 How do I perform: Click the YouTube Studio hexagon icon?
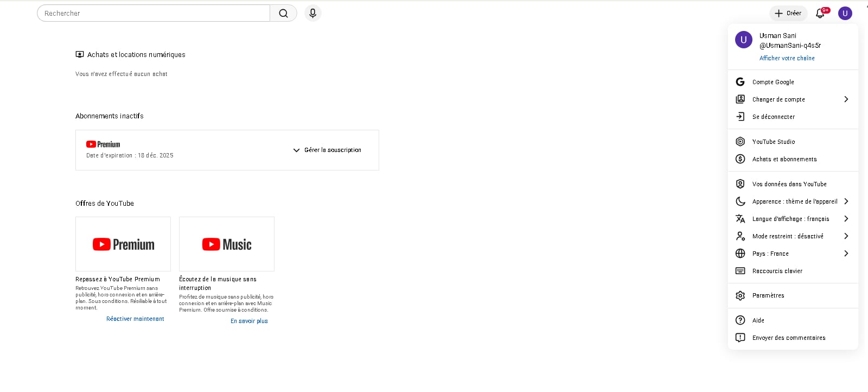pos(740,142)
